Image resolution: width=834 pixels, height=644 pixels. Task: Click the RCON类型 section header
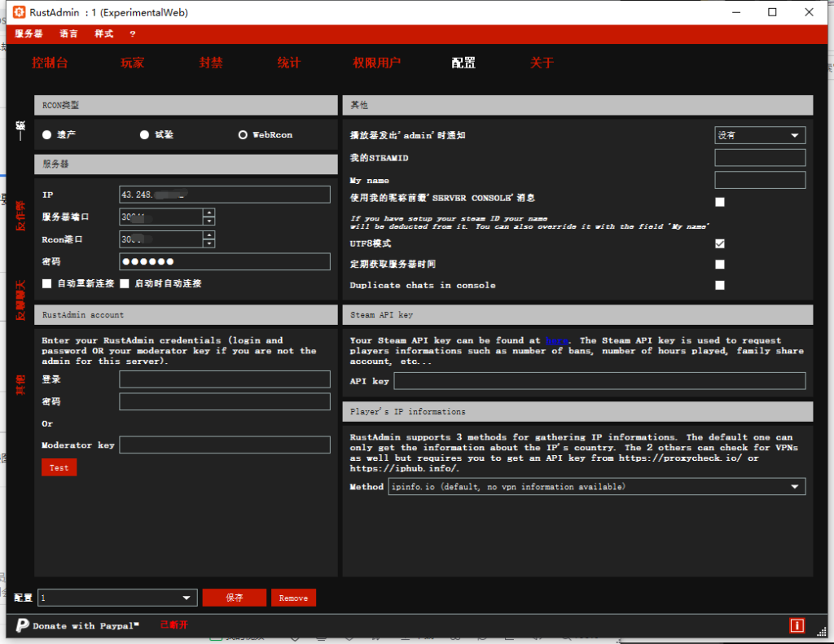(186, 105)
